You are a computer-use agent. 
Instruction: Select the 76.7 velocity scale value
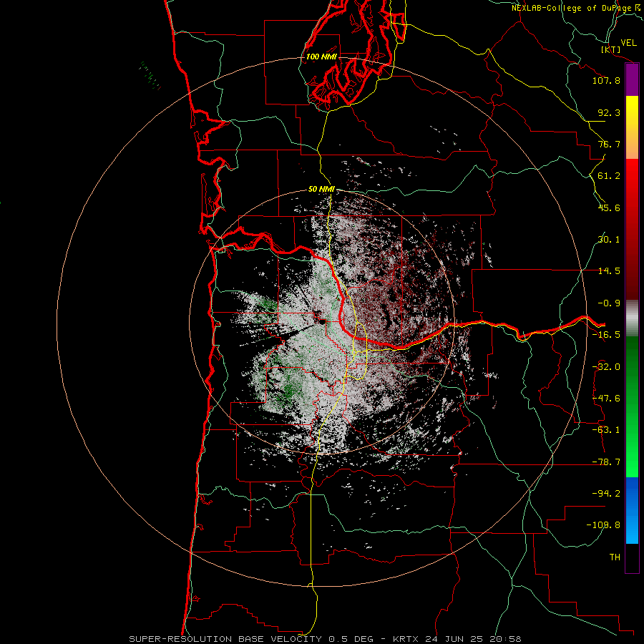point(609,144)
